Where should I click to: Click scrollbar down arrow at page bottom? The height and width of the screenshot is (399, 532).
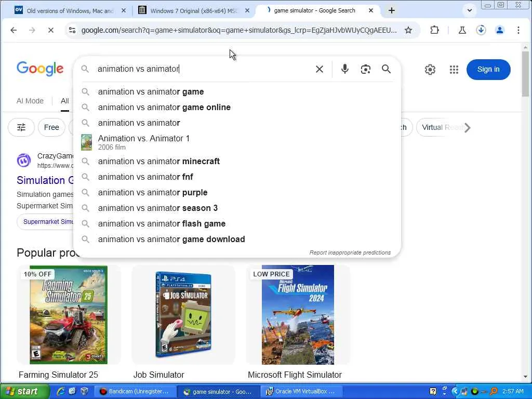point(525,376)
